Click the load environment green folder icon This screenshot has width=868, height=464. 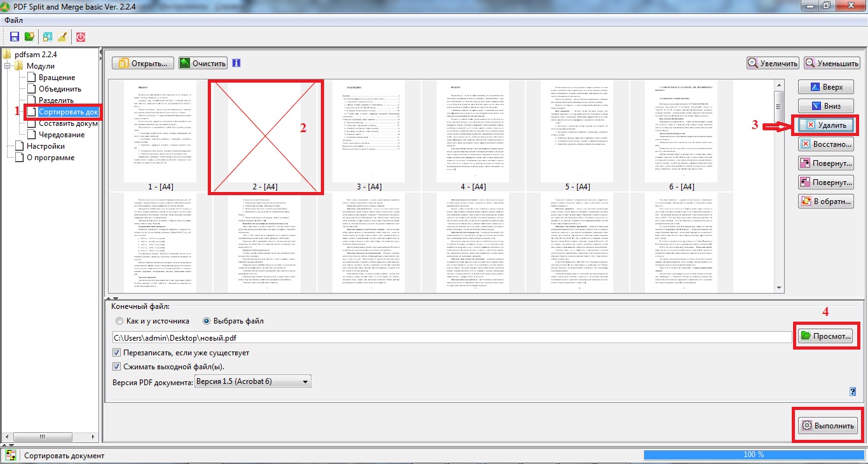click(29, 37)
